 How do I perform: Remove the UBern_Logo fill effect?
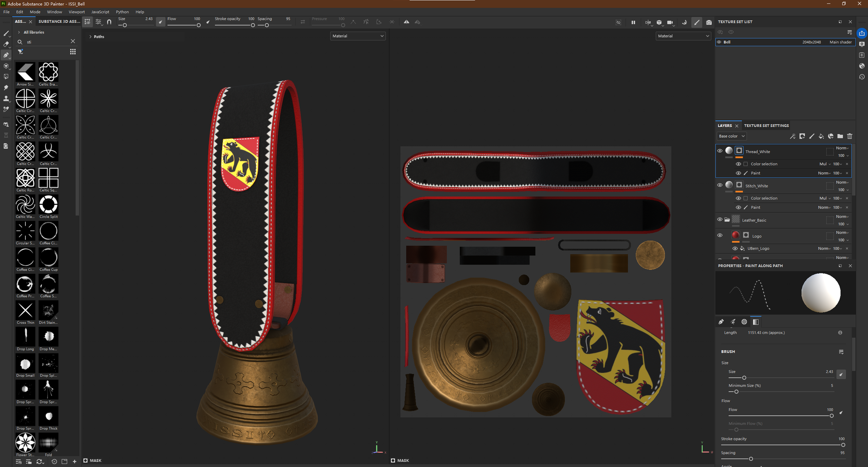pyautogui.click(x=847, y=248)
